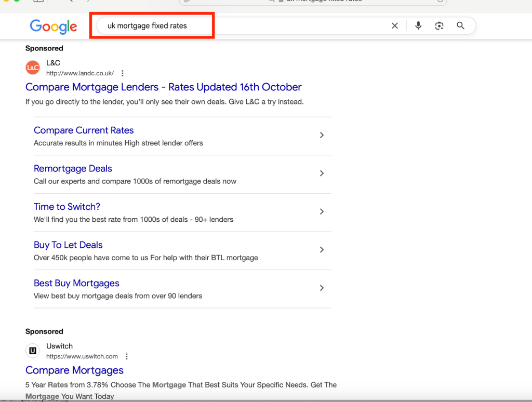Screen dimensions: 532x402
Task: Open Google Lens image search
Action: coord(440,26)
